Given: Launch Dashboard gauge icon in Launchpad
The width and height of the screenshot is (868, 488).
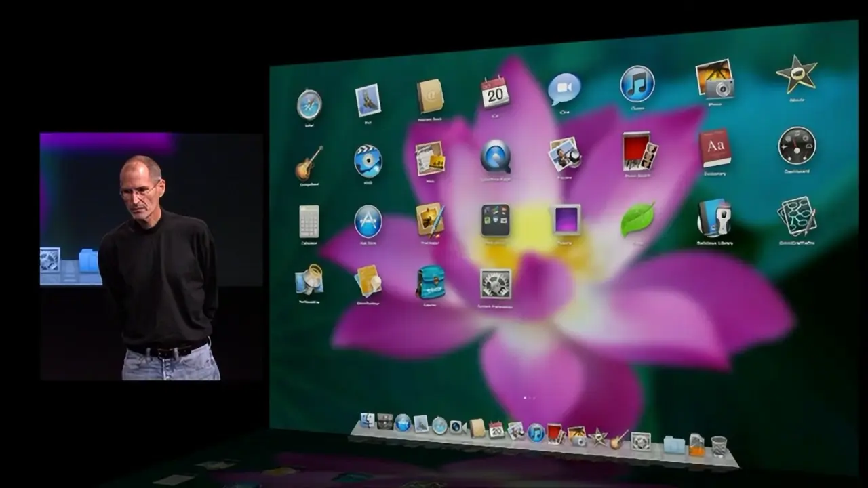Looking at the screenshot, I should (x=797, y=145).
